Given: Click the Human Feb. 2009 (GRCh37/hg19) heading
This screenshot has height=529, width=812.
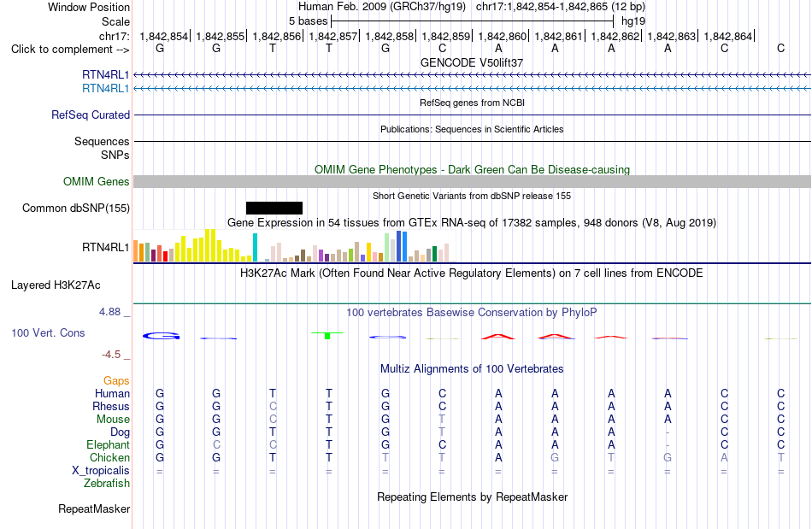Looking at the screenshot, I should (382, 7).
